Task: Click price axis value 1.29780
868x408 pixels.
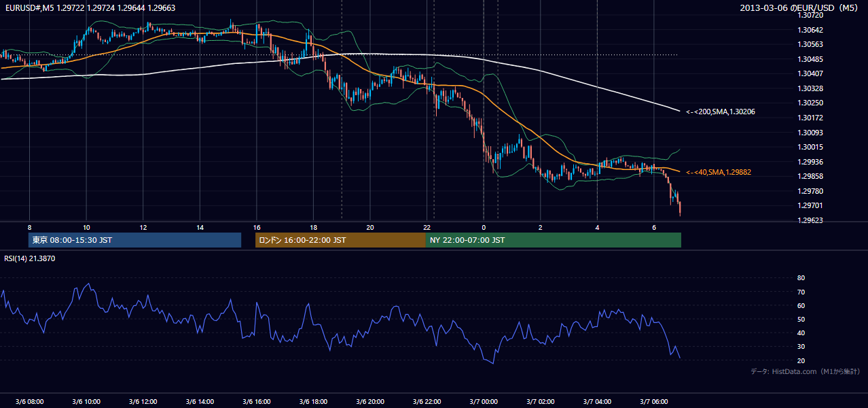Action: point(810,191)
